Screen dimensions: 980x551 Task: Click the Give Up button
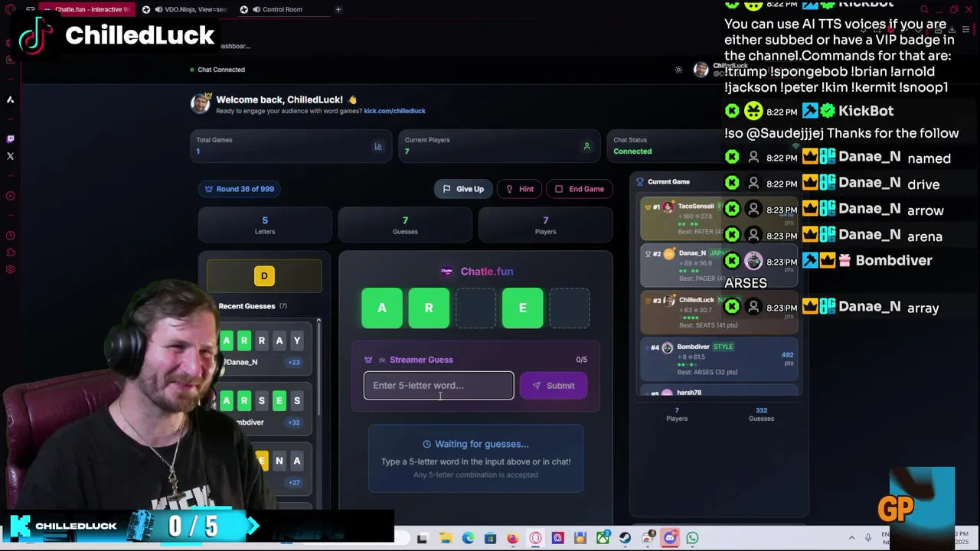click(x=463, y=189)
